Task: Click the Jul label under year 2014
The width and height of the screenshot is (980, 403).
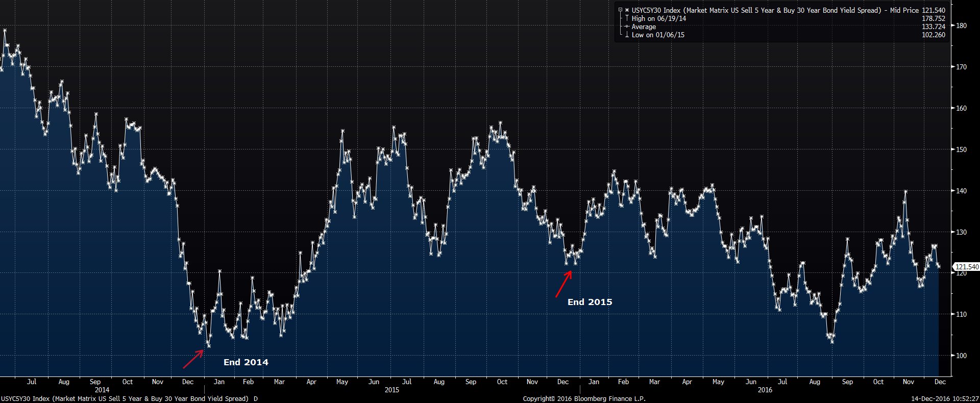Action: click(32, 382)
